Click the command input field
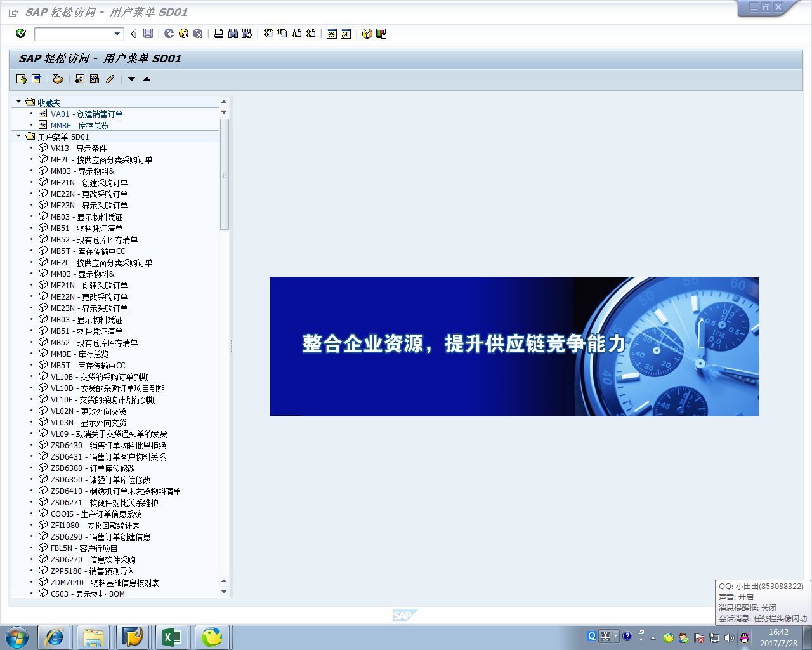Image resolution: width=812 pixels, height=650 pixels. point(74,34)
